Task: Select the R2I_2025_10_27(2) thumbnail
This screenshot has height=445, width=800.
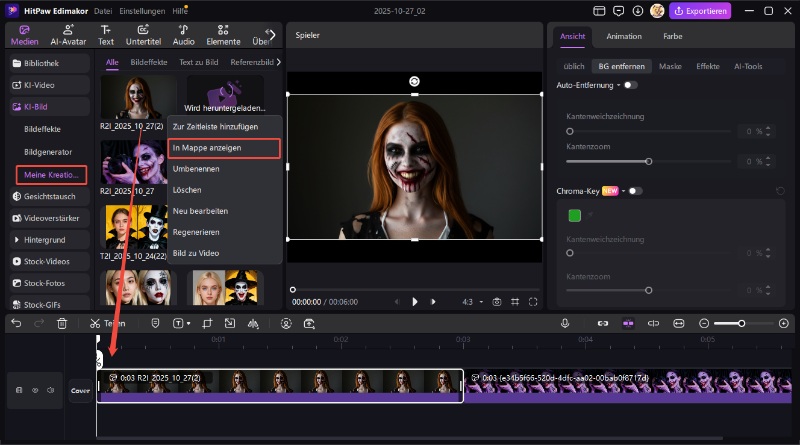Action: 138,97
